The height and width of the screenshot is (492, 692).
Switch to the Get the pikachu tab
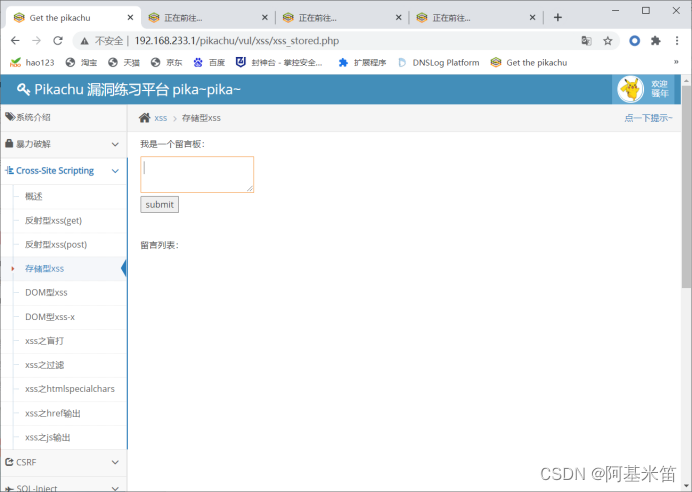pyautogui.click(x=74, y=18)
